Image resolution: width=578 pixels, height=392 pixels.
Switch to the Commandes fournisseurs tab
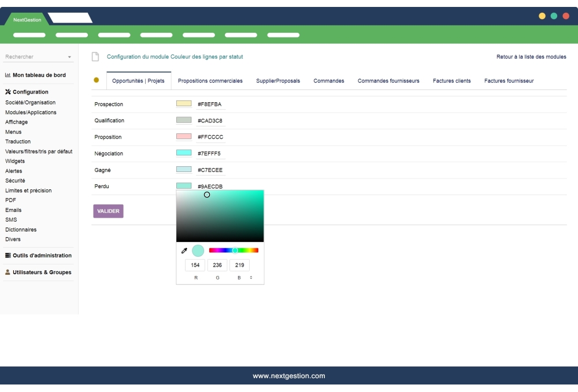tap(388, 81)
